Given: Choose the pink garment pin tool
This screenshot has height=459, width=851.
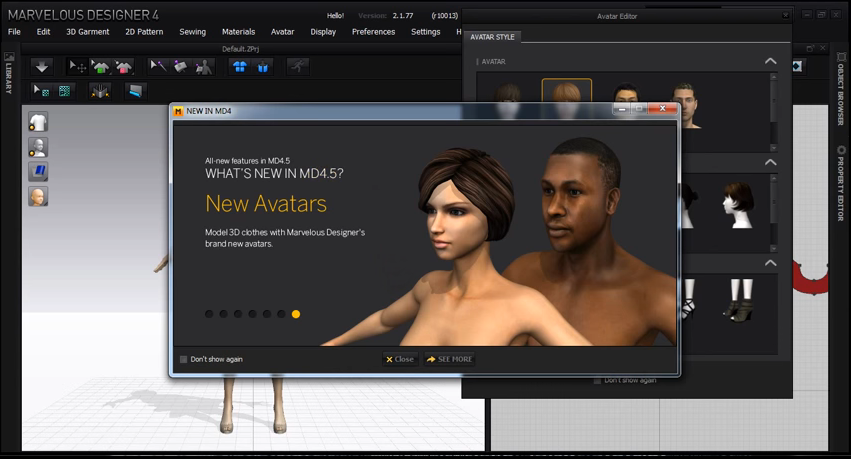Looking at the screenshot, I should tap(123, 67).
